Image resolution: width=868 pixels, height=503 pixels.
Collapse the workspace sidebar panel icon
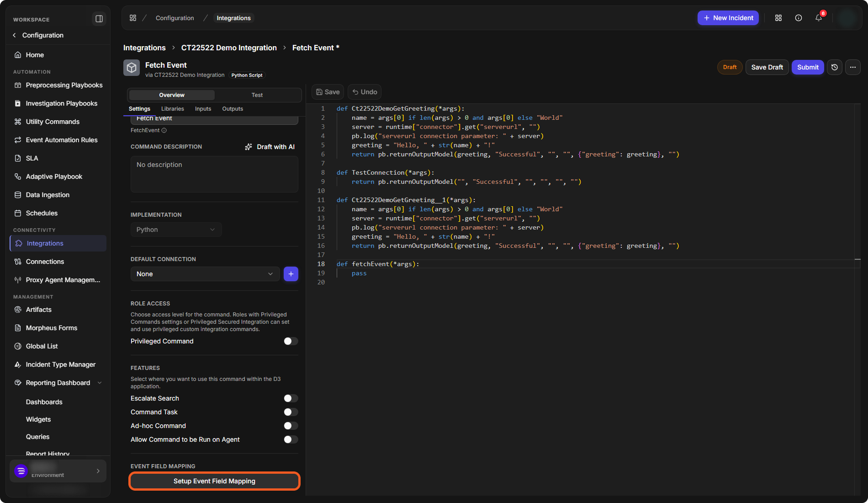(99, 19)
